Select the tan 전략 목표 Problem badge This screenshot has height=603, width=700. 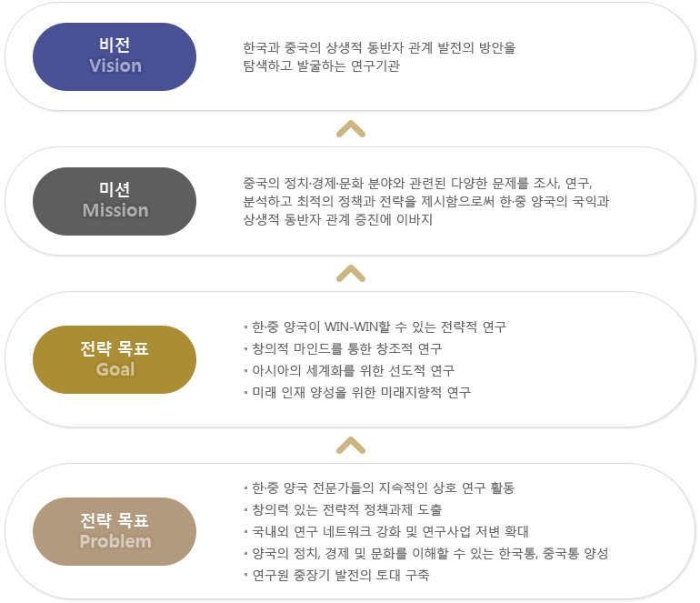[115, 531]
